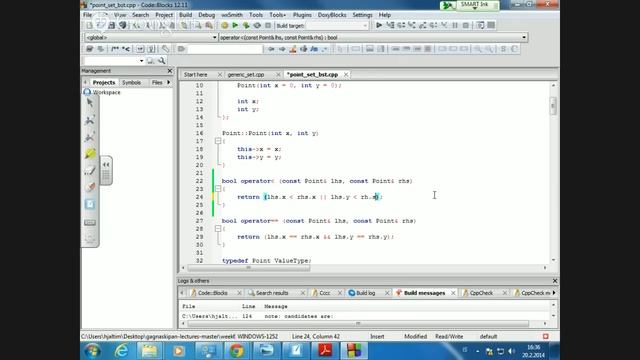Click the Jump forward arrow icon
Viewport: 640px width, 360px height.
coord(282,49)
